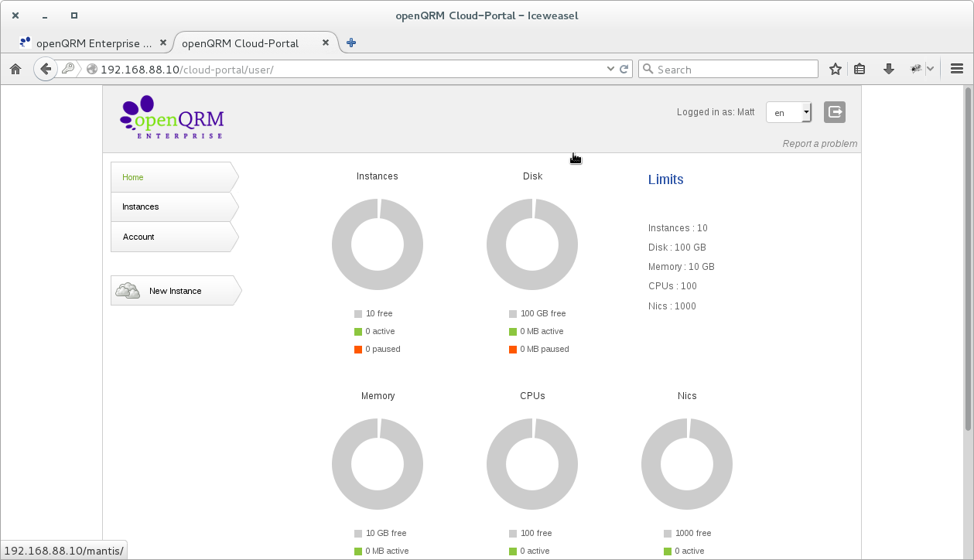Image resolution: width=974 pixels, height=560 pixels.
Task: Click the address bar URL field
Action: click(352, 69)
